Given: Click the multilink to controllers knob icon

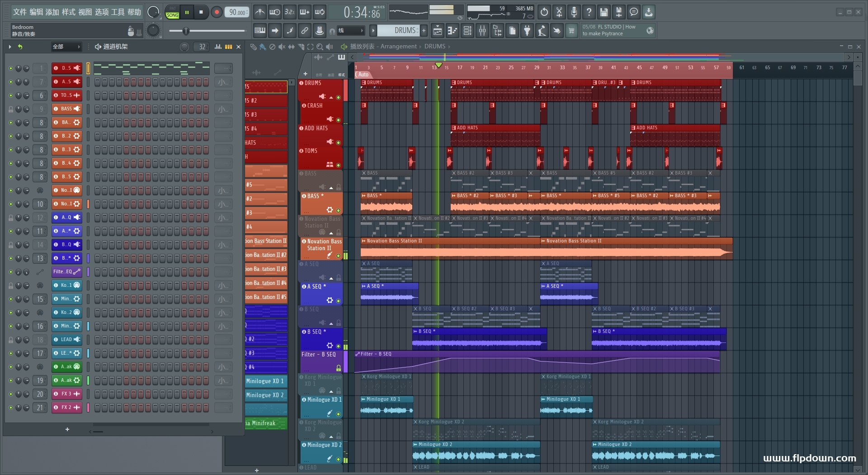Looking at the screenshot, I should pos(320,31).
